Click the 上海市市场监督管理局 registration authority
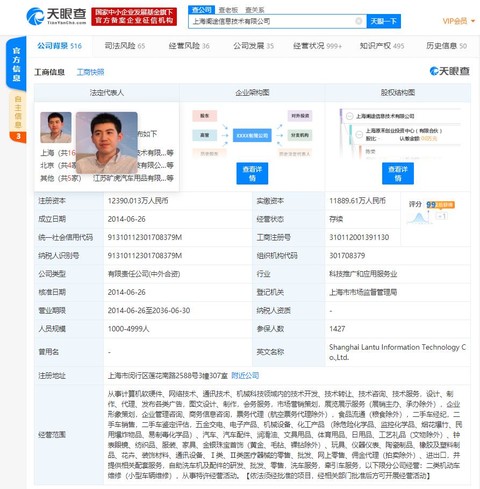 click(x=363, y=292)
